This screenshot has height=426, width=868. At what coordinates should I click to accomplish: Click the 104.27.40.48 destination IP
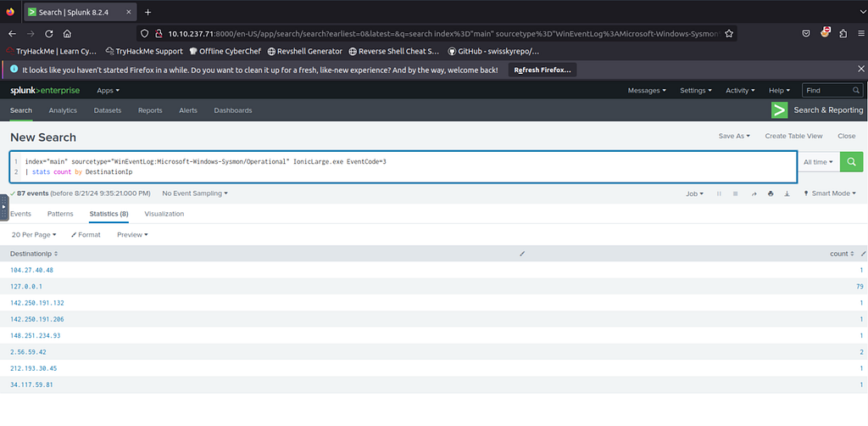(x=31, y=270)
